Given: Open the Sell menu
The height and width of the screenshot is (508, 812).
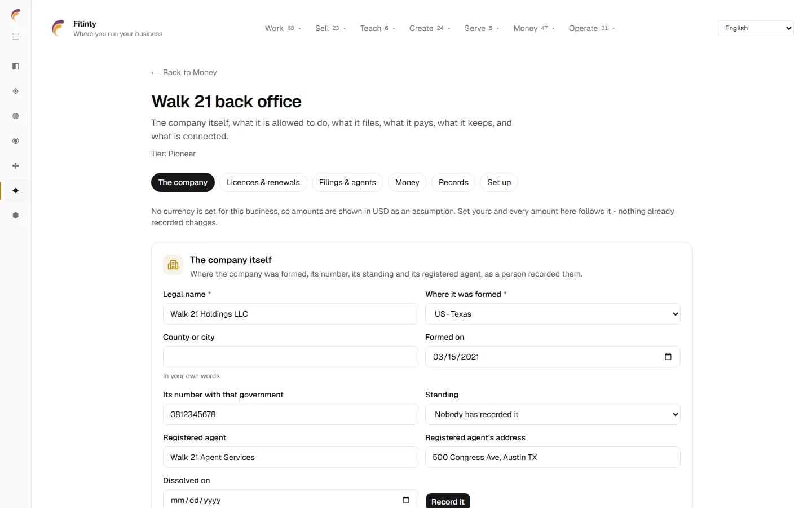Looking at the screenshot, I should [330, 28].
